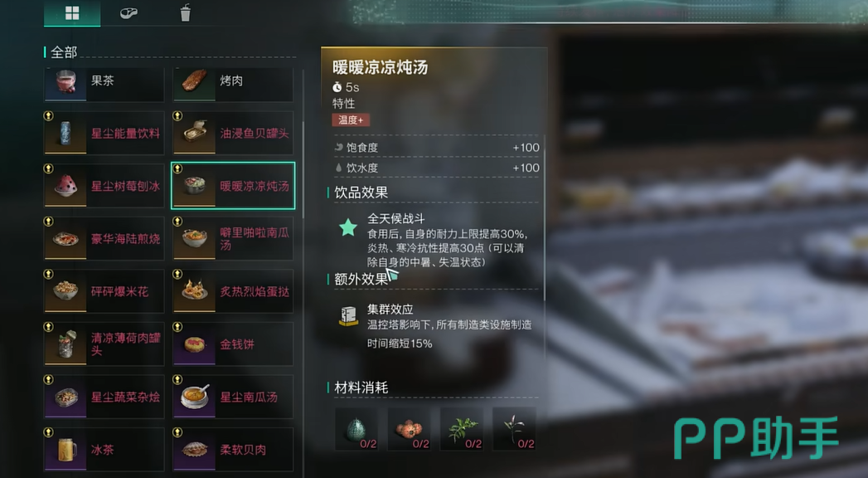Click the 集群效应 extra effect icon

[x=348, y=315]
